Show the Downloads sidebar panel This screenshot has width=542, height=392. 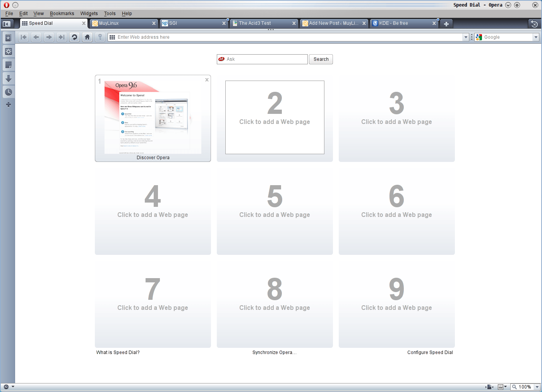8,79
